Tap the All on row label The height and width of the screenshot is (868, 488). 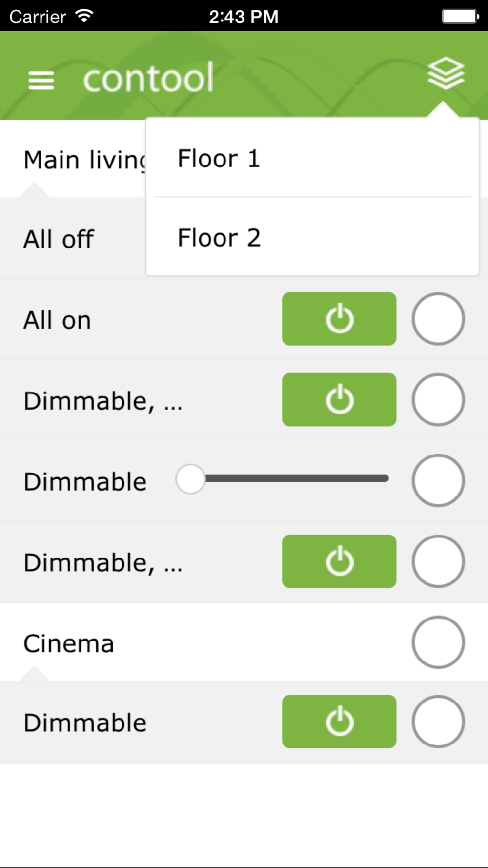[x=57, y=320]
